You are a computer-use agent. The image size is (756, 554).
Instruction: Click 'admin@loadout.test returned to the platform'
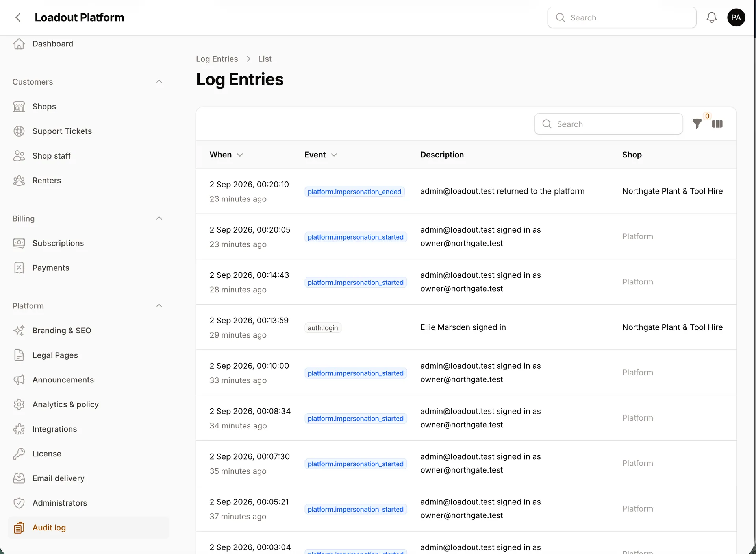[502, 191]
